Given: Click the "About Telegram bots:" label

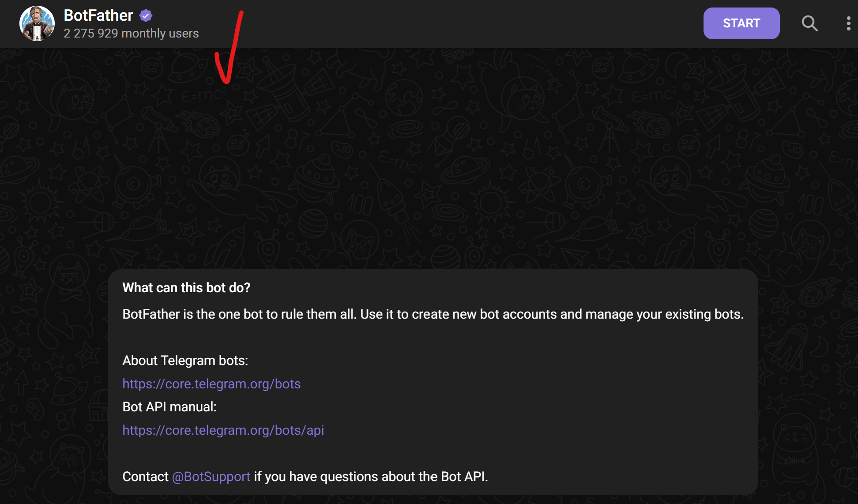Looking at the screenshot, I should [x=185, y=361].
